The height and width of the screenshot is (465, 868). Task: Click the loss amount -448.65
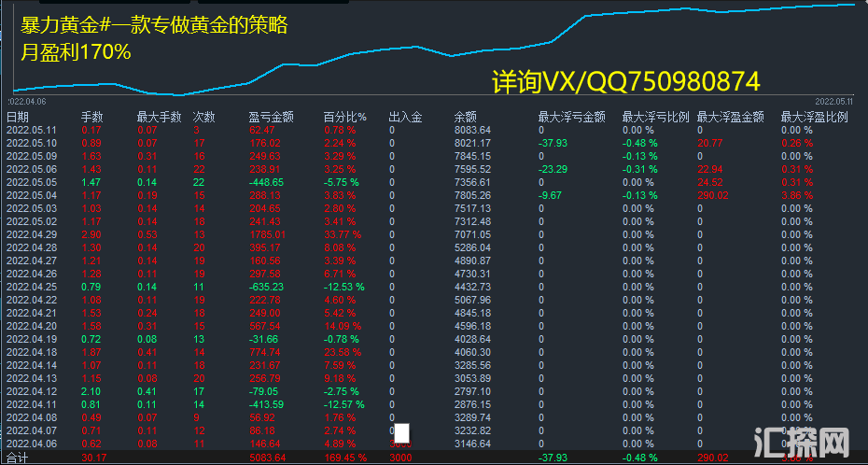(266, 182)
